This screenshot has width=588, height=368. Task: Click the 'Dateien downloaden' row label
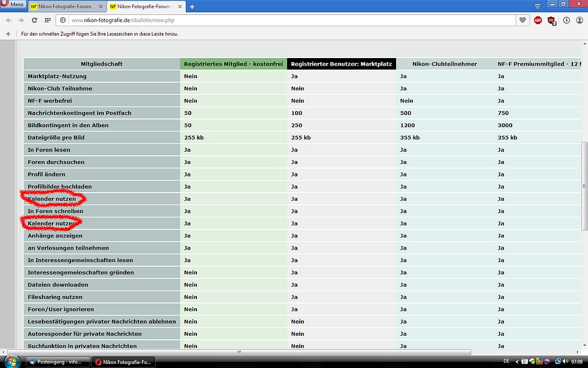point(58,285)
